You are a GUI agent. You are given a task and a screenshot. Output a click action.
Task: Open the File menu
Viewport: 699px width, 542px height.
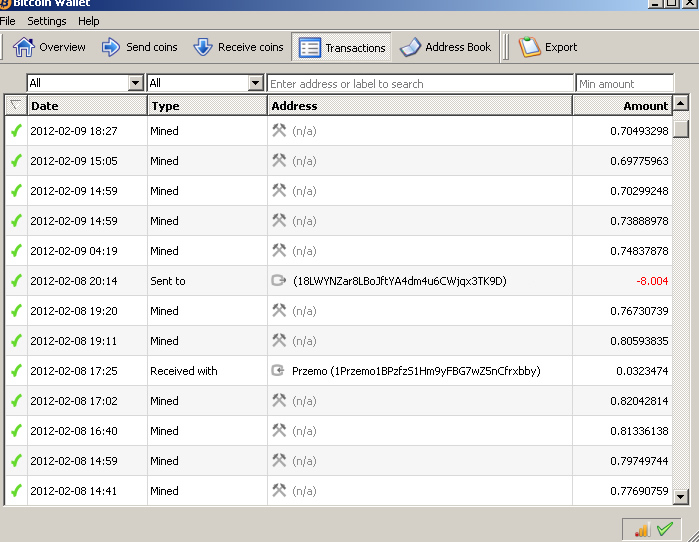coord(8,21)
